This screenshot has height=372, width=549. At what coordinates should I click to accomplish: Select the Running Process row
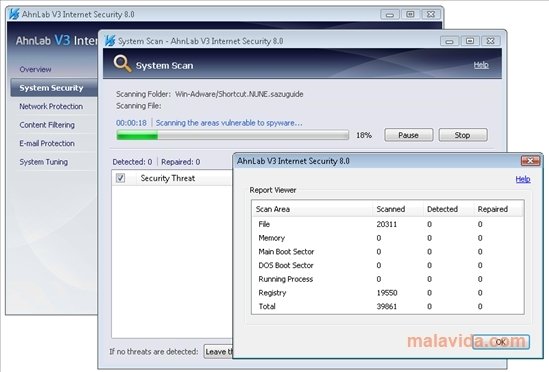[388, 279]
